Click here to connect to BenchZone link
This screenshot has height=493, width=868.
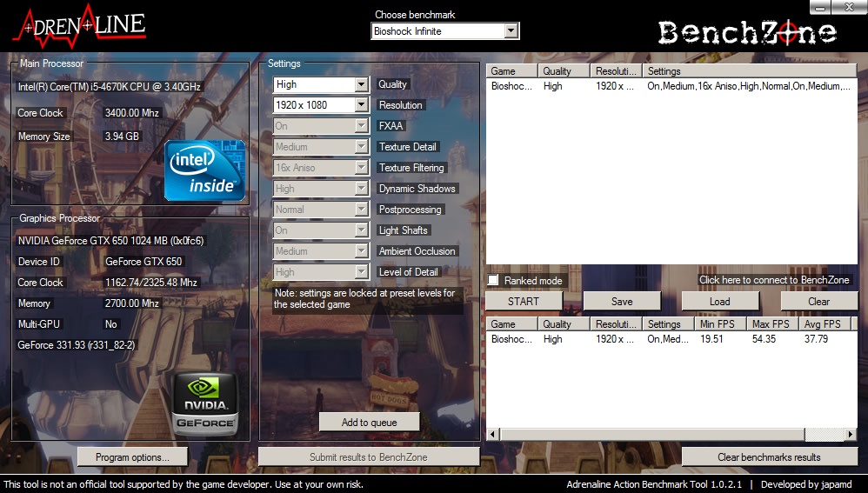coord(774,280)
